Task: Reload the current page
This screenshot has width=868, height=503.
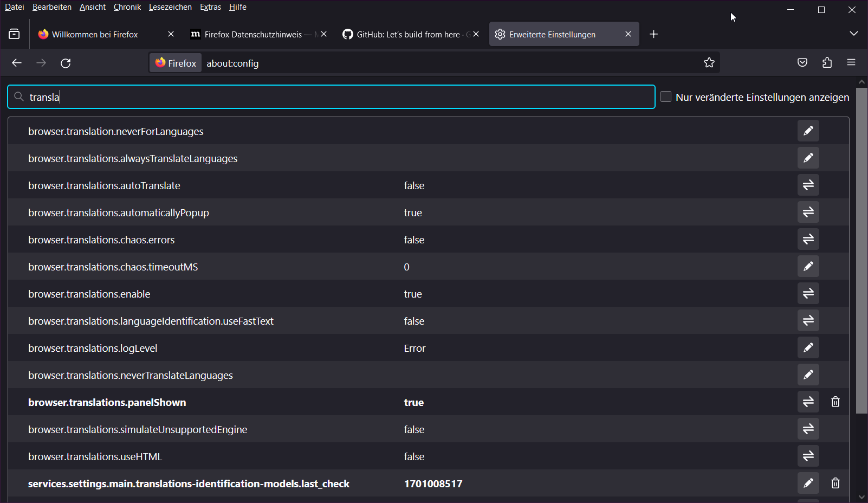Action: (x=66, y=63)
